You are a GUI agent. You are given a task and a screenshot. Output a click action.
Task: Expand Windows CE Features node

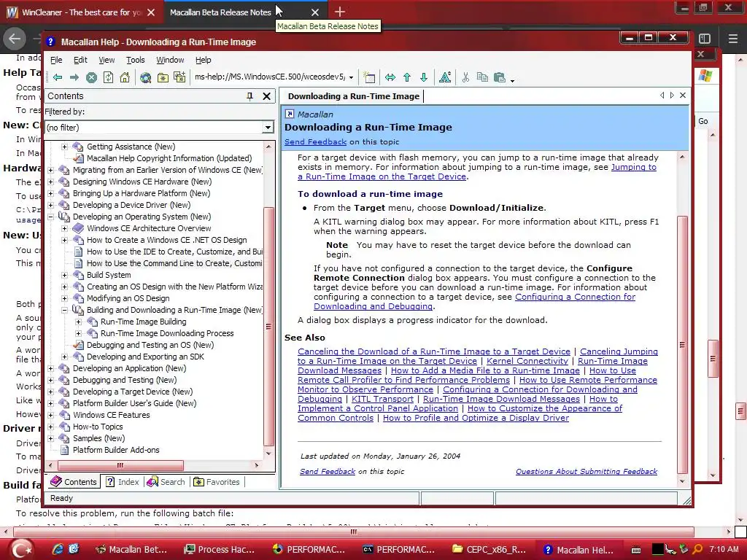[50, 415]
